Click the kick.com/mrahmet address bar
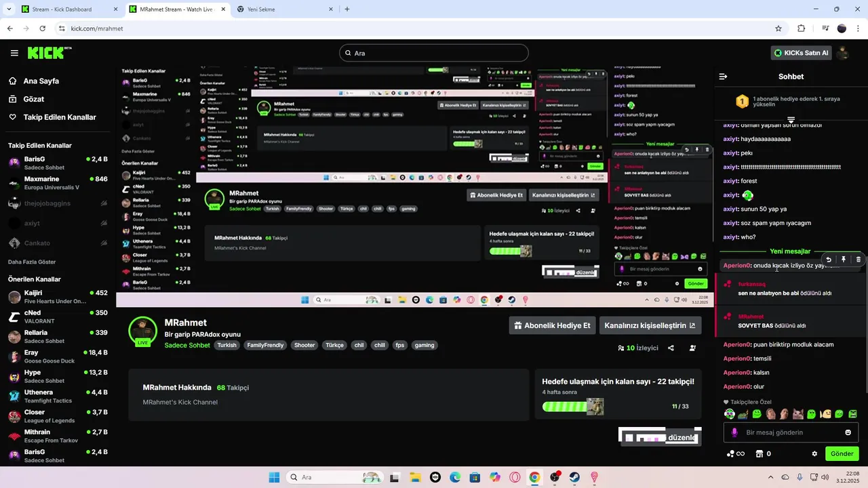The image size is (868, 488). tap(417, 28)
